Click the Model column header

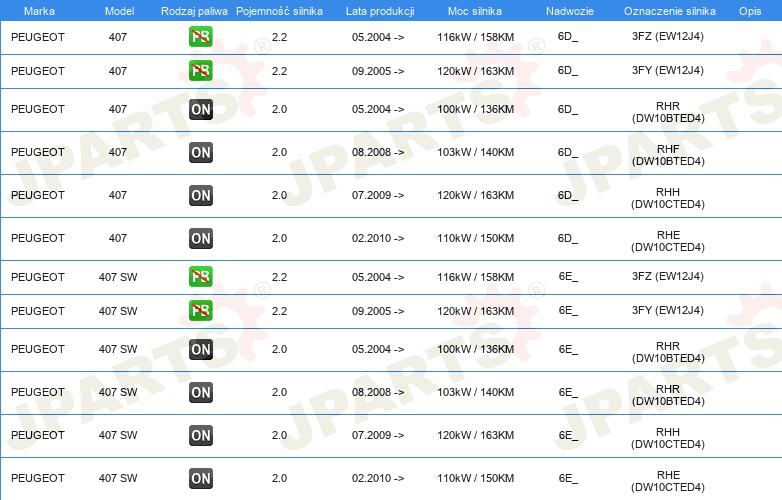[119, 11]
